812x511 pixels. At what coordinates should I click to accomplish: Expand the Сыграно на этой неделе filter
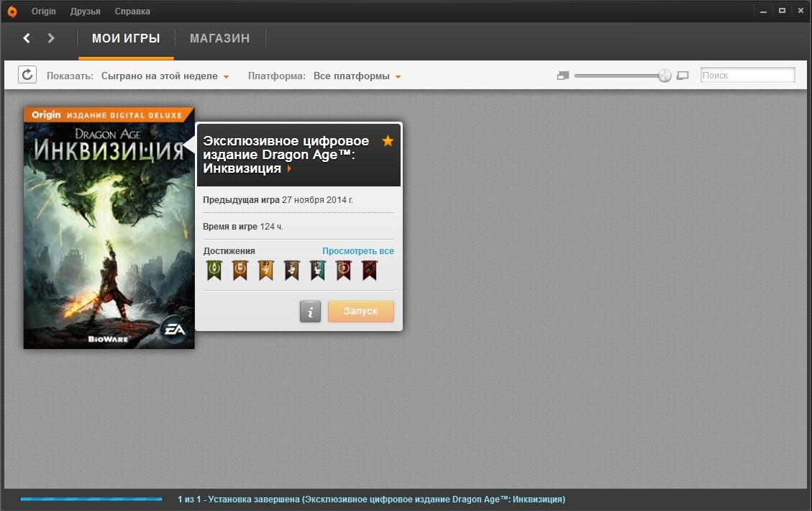coord(165,76)
